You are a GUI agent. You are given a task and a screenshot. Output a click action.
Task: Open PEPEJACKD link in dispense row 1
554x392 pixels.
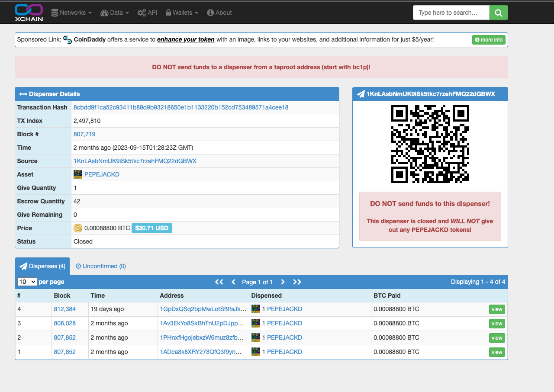click(x=284, y=352)
